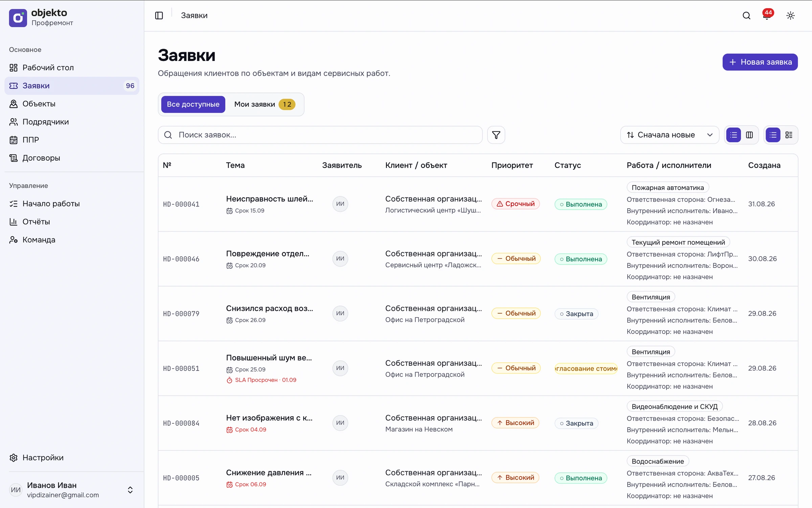Click Магазин на Невском object

pos(419,429)
